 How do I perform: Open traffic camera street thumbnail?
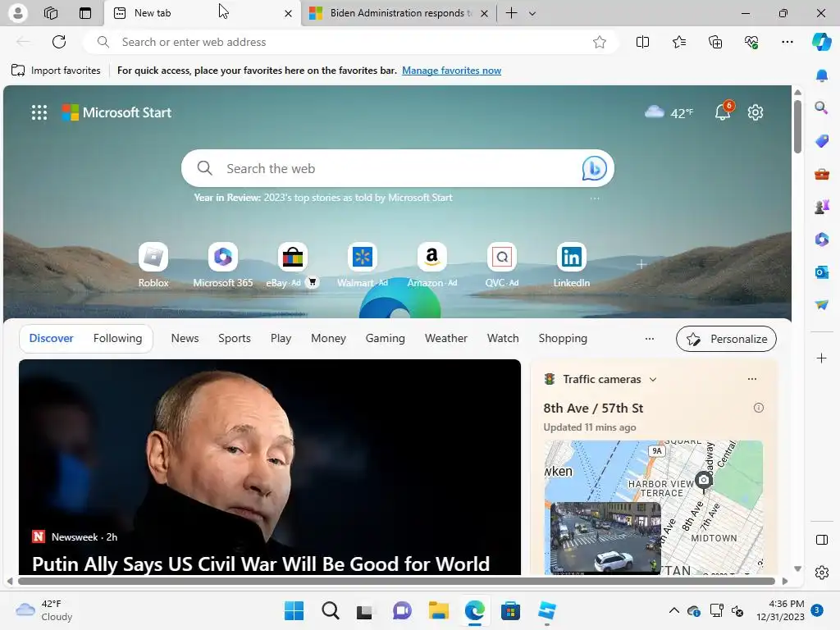pyautogui.click(x=605, y=537)
